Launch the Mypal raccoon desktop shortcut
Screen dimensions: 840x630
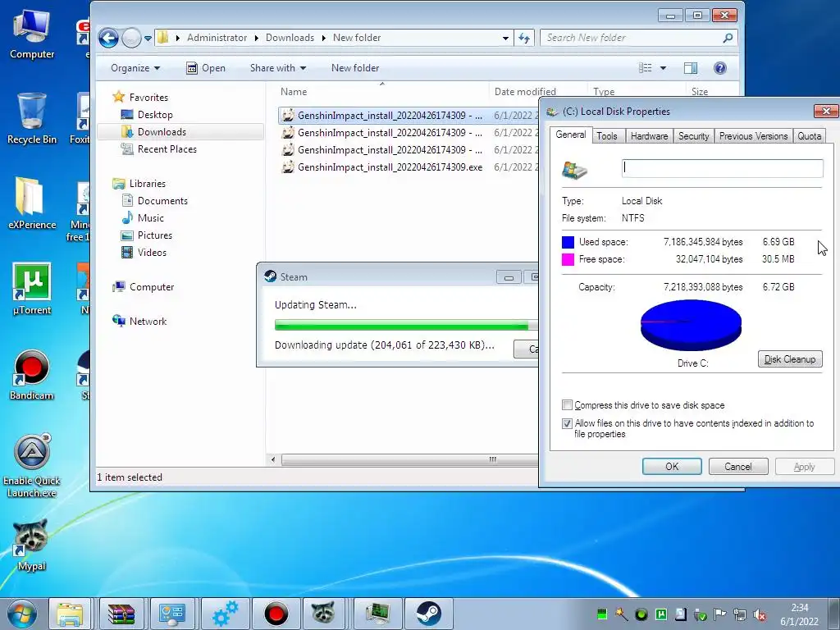(32, 546)
